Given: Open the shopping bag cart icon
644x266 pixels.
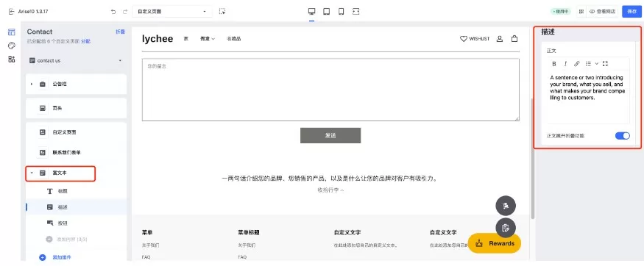Looking at the screenshot, I should point(514,39).
